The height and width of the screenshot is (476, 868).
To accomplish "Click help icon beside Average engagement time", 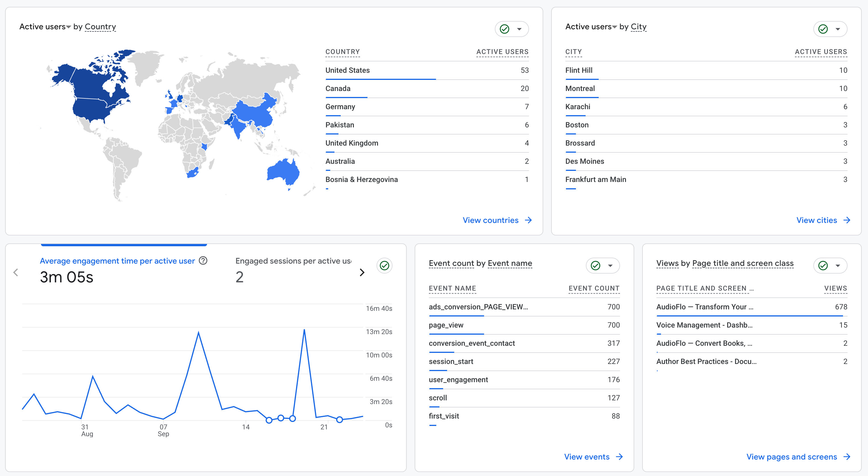I will (x=203, y=261).
